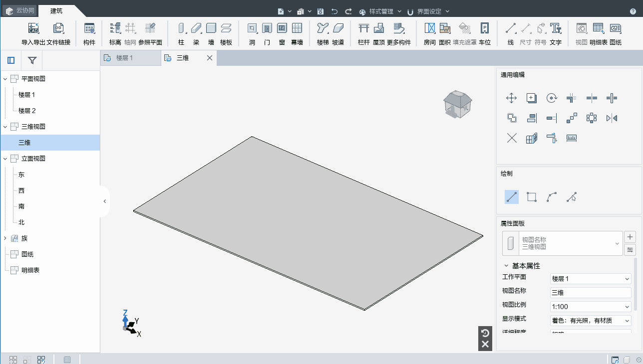The width and height of the screenshot is (643, 364).
Task: Open the 云协同 tab
Action: click(x=21, y=10)
